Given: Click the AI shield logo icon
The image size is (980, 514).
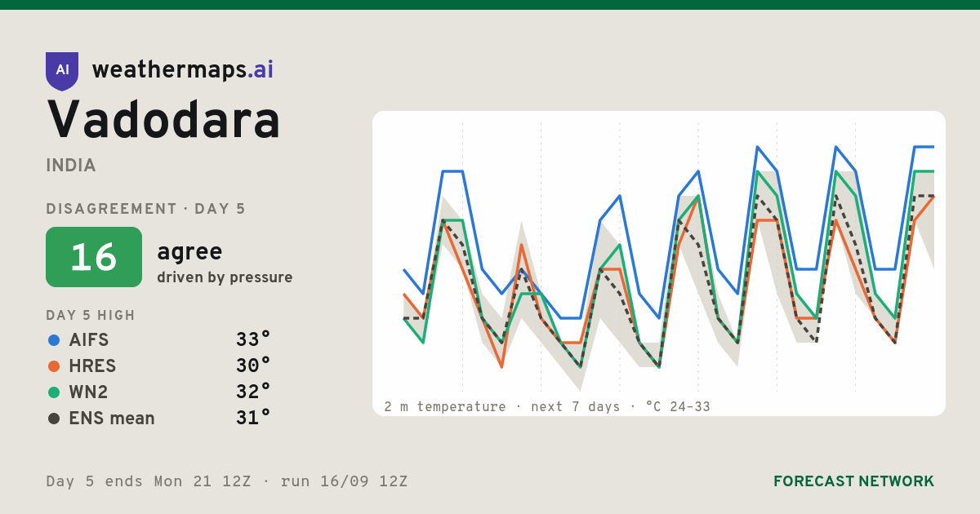Looking at the screenshot, I should click(x=62, y=71).
